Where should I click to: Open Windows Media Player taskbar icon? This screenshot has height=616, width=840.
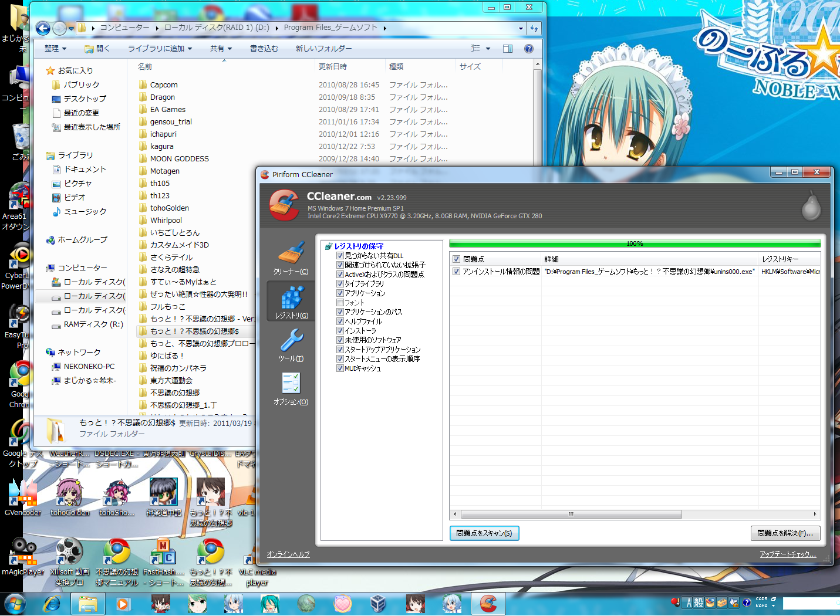coord(123,603)
